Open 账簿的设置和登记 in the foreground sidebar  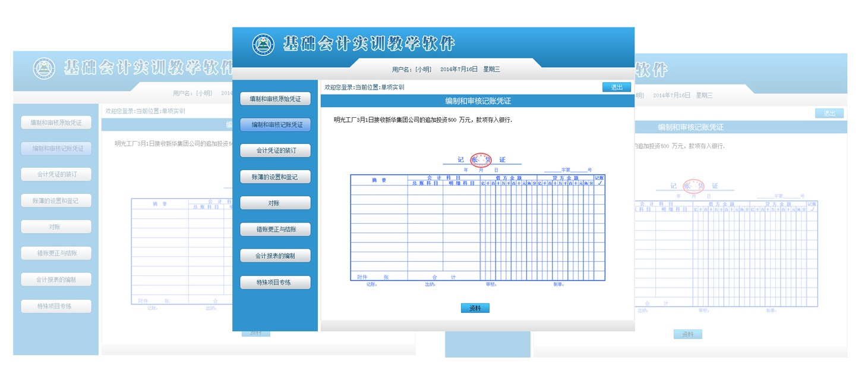pos(275,177)
